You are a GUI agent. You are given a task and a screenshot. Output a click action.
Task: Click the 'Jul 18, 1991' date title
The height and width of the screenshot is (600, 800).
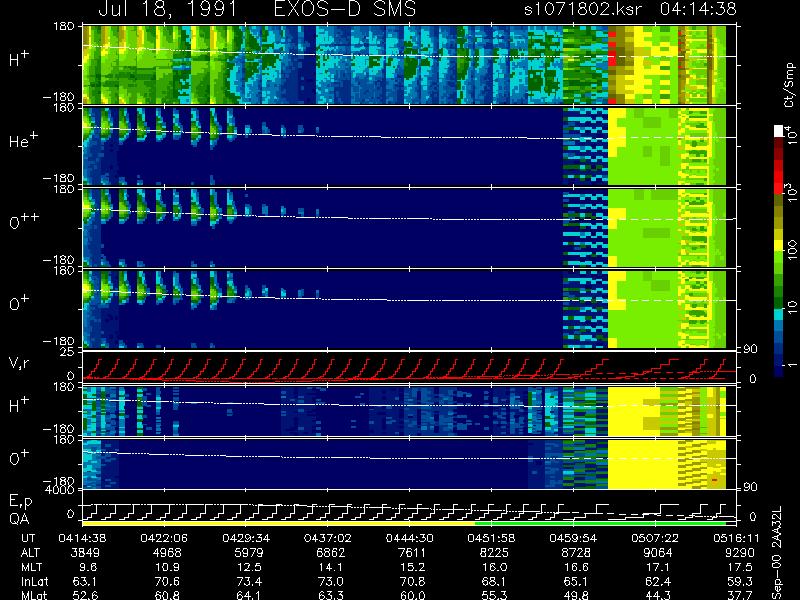168,9
